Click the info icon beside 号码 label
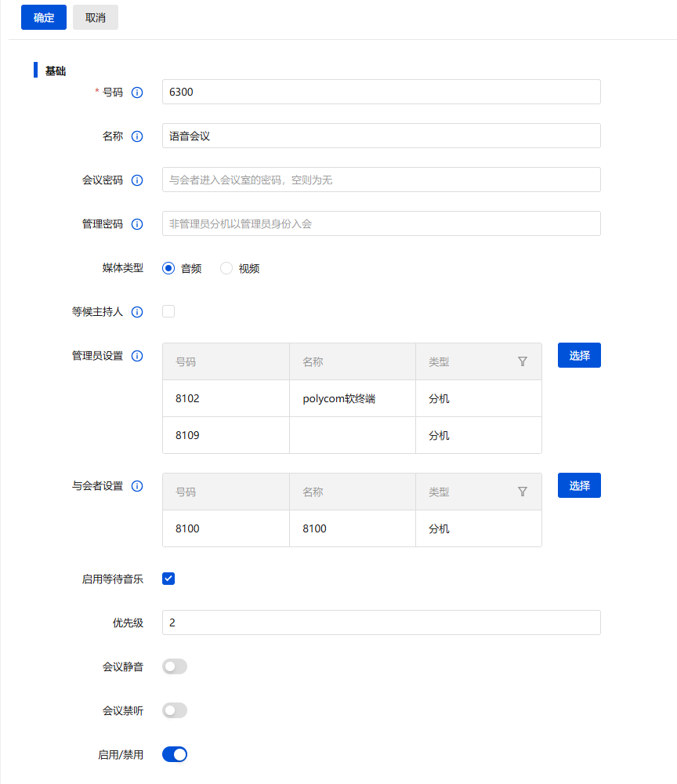 (x=137, y=92)
